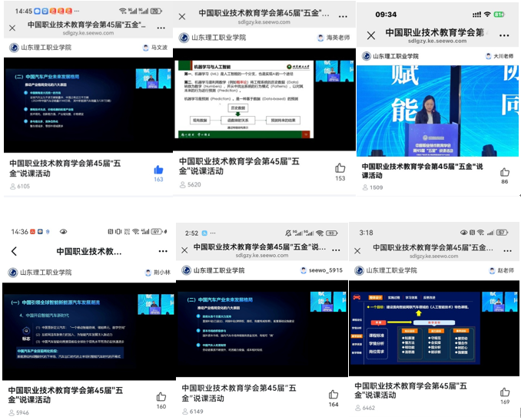Screen dimensions: 521x420
Task: Tap the viewer count icon beside 6105
Action: point(12,186)
